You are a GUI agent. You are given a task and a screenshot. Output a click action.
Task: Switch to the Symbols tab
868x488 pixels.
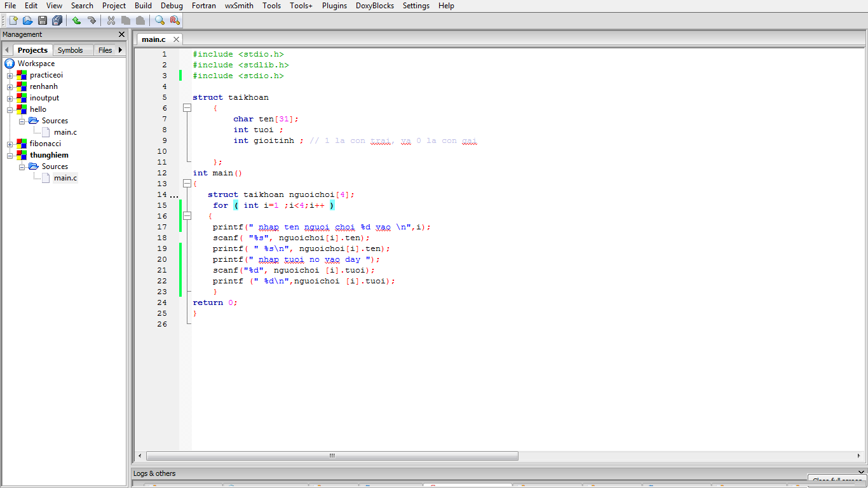(x=70, y=50)
